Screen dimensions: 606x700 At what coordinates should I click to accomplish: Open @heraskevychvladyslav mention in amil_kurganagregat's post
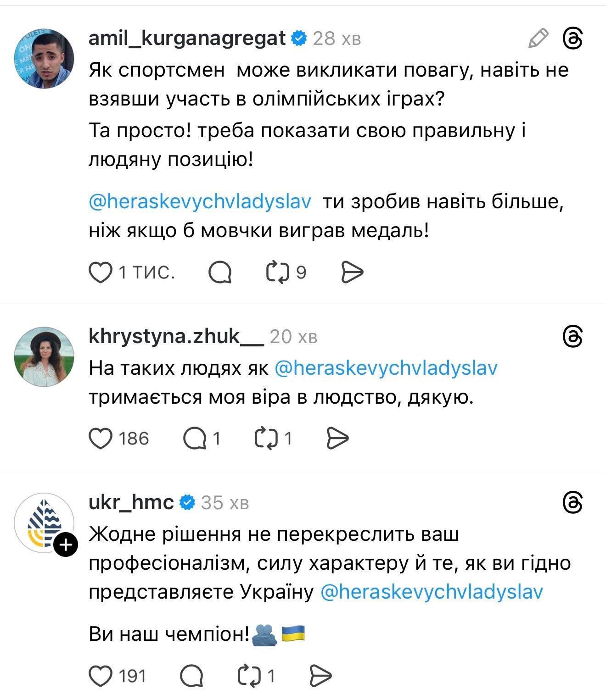click(200, 202)
